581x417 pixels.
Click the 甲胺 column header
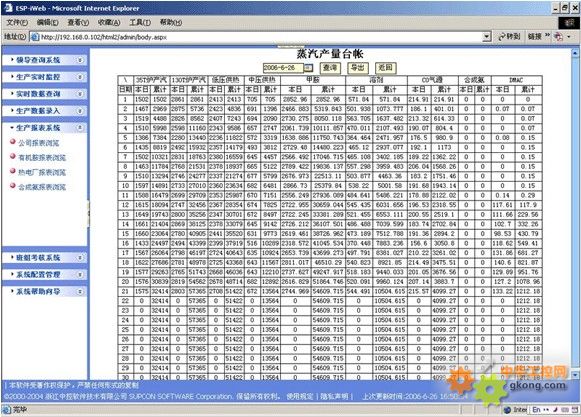(313, 80)
